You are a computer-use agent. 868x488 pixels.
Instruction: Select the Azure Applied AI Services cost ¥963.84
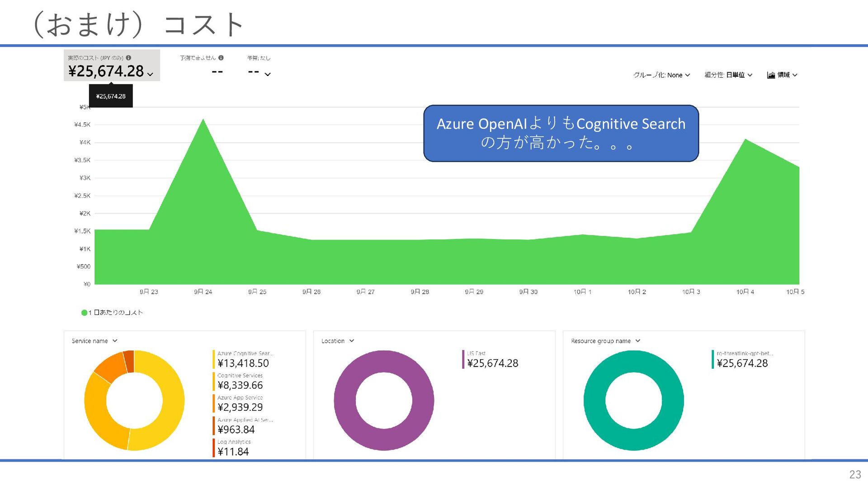pyautogui.click(x=236, y=430)
